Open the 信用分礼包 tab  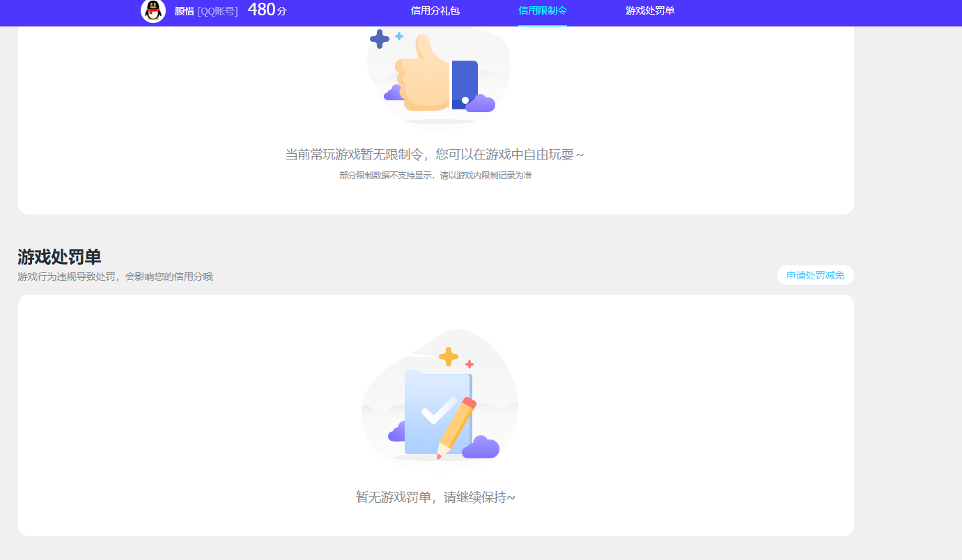point(435,10)
